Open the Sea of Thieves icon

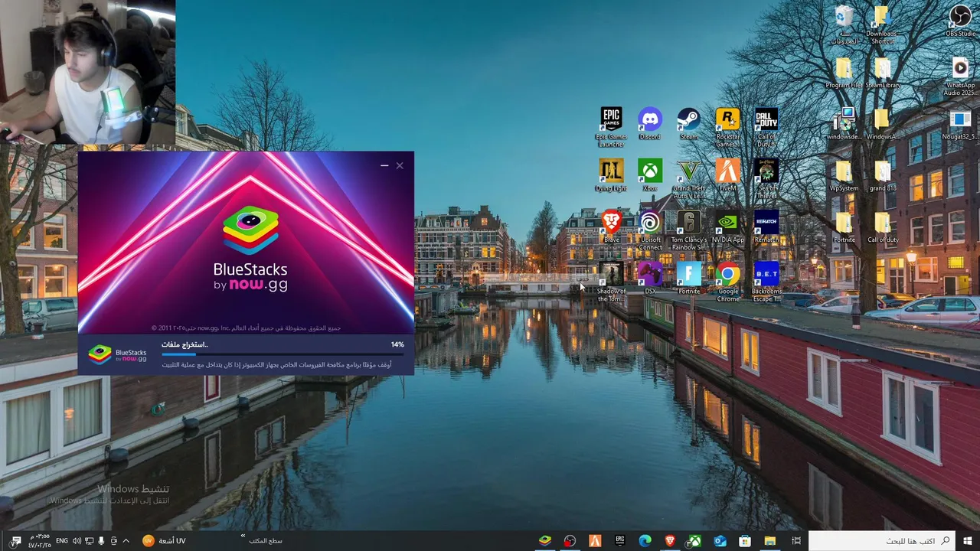(x=766, y=179)
